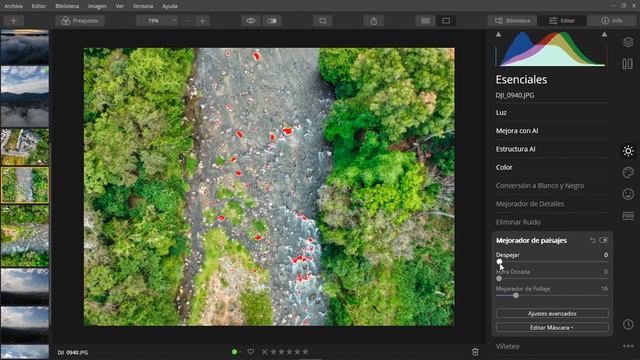
Task: Open the green color label dropdown
Action: click(x=236, y=352)
